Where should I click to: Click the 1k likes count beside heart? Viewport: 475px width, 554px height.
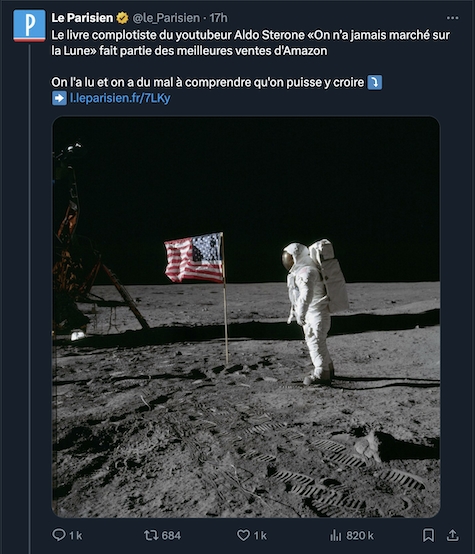click(260, 535)
